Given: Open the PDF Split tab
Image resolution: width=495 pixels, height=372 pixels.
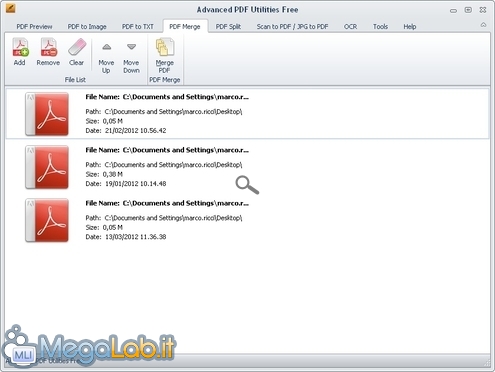Looking at the screenshot, I should click(228, 27).
